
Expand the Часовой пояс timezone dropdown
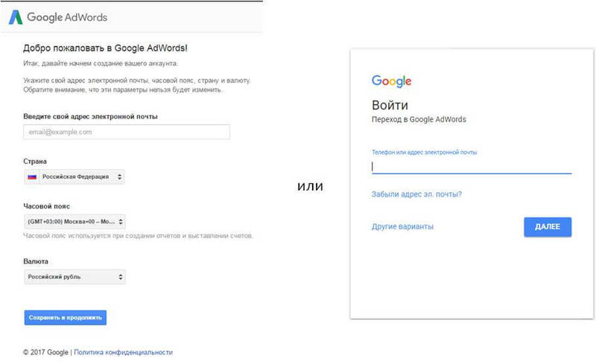121,222
